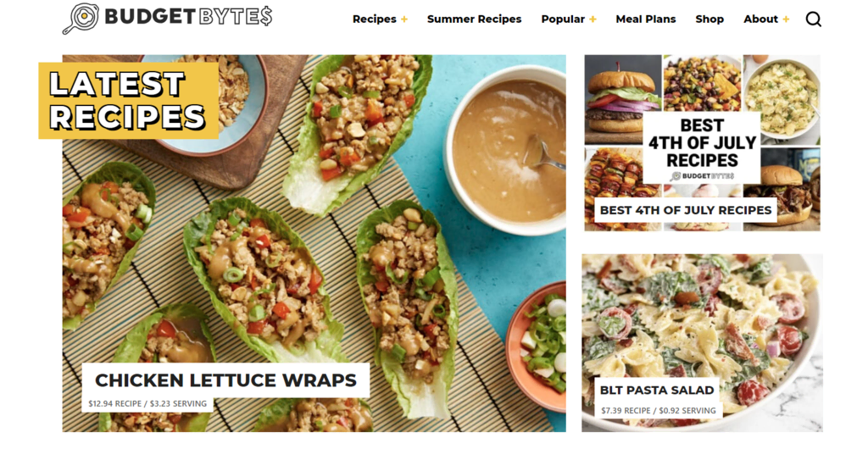868x449 pixels.
Task: Open the About menu item
Action: [760, 19]
